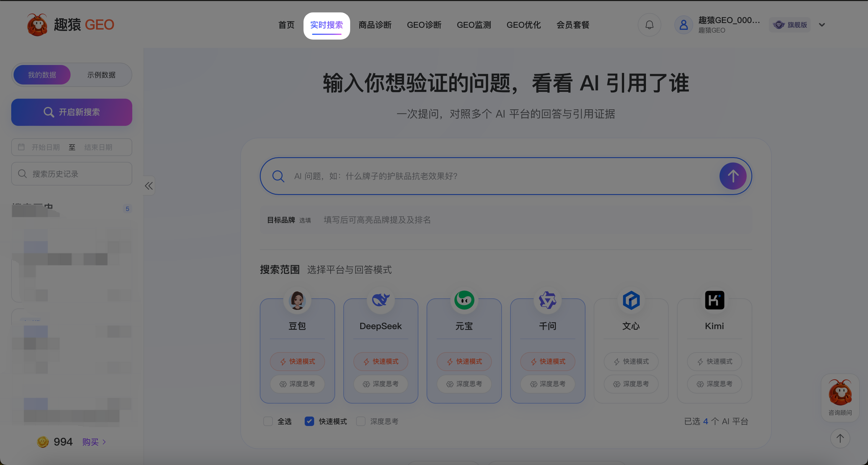Tick the 全选 checkbox
868x465 pixels.
(268, 421)
